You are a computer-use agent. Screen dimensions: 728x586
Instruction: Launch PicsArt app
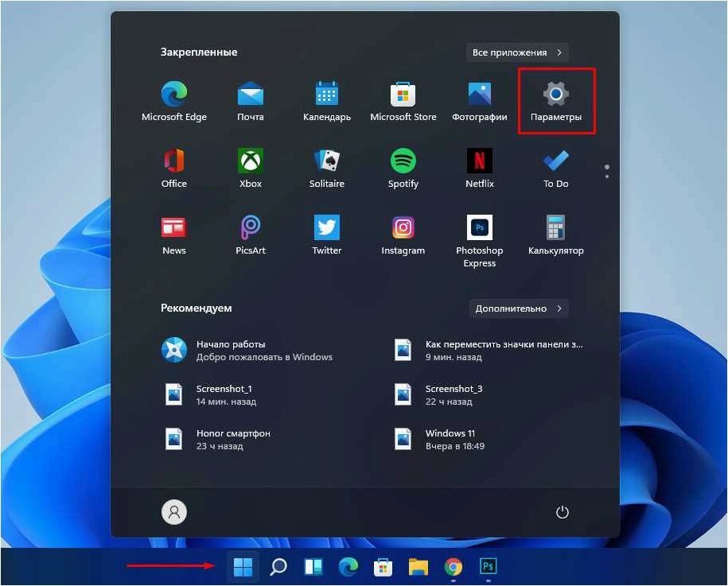click(x=251, y=235)
